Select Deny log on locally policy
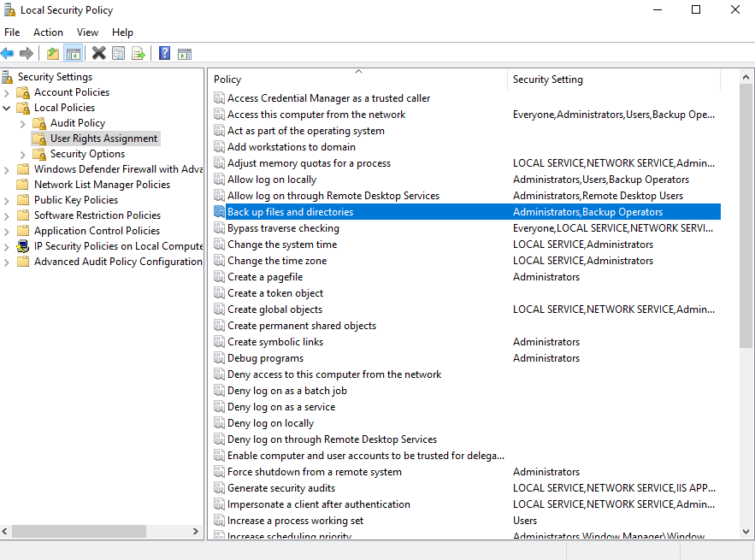The width and height of the screenshot is (755, 560). coord(270,423)
